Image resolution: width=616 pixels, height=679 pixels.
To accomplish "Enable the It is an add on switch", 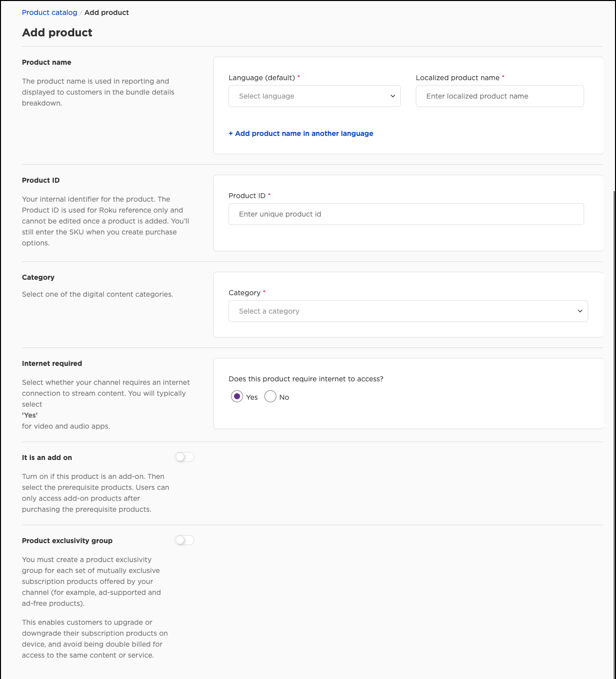I will (x=184, y=457).
